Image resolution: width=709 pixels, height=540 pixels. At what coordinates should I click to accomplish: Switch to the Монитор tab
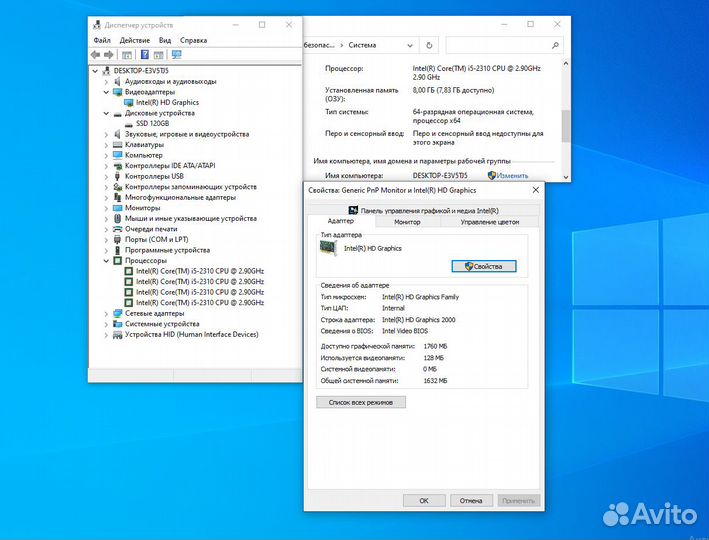tap(407, 222)
